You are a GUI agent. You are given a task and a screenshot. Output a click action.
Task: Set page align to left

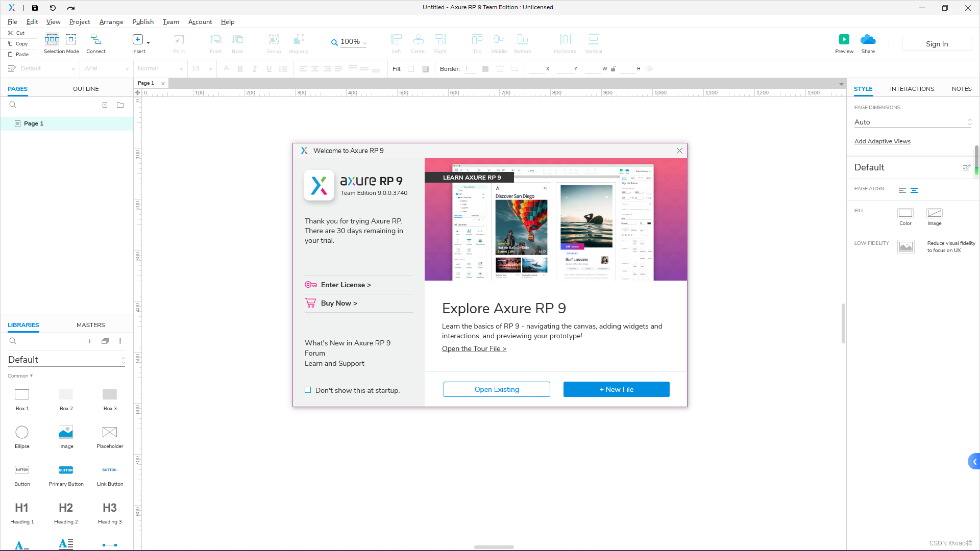coord(902,190)
